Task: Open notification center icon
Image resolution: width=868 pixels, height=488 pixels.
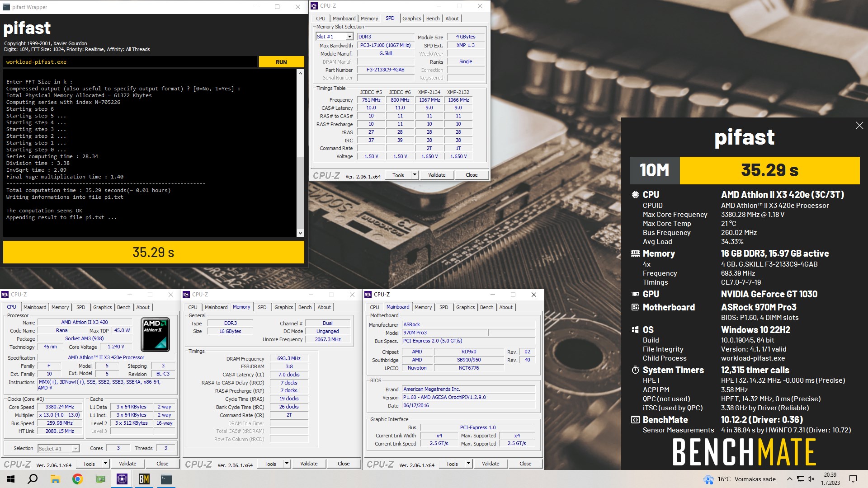Action: pos(853,479)
